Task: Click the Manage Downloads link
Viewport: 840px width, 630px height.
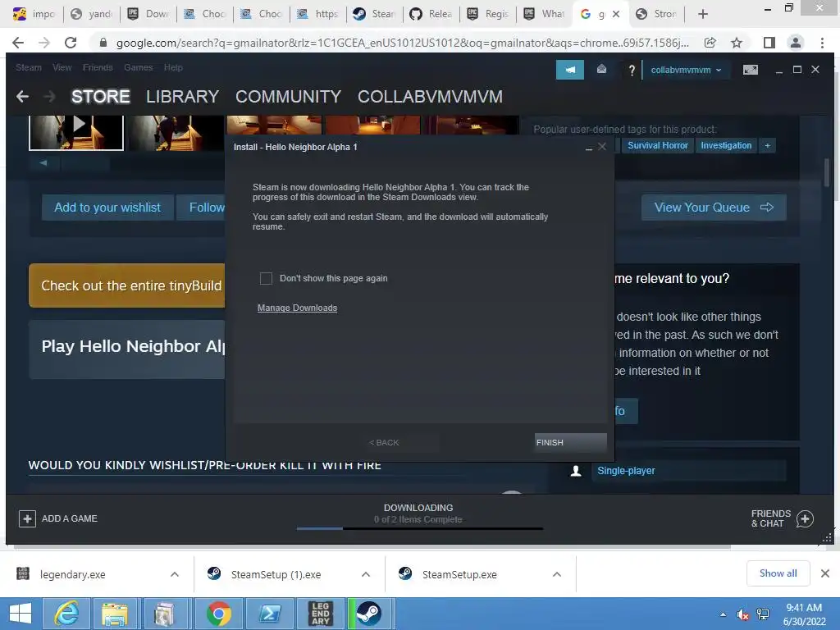Action: 297,308
